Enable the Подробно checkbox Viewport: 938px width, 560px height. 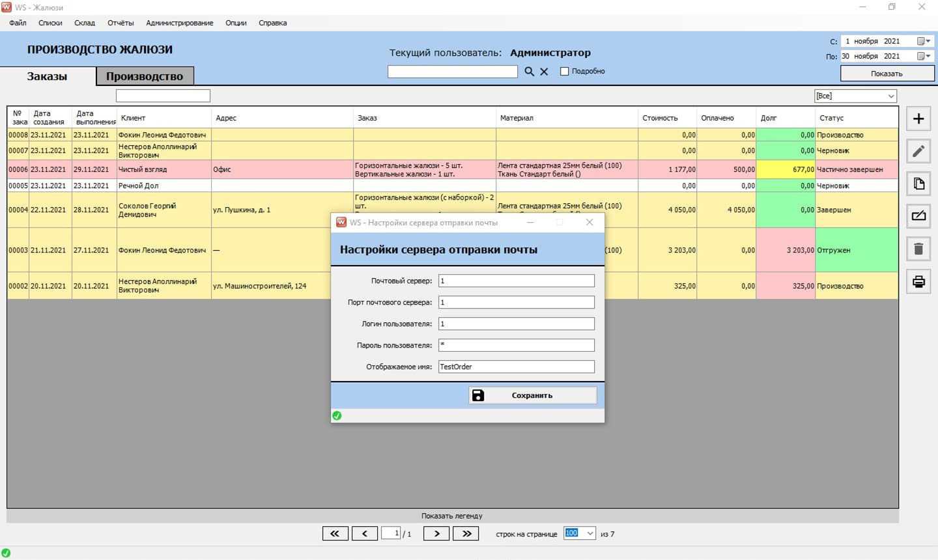click(x=565, y=72)
